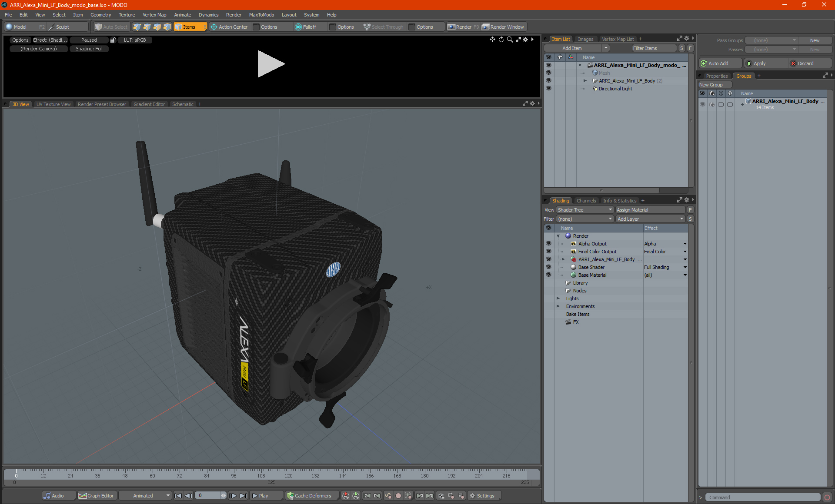Go to last frame in transport

(x=244, y=496)
